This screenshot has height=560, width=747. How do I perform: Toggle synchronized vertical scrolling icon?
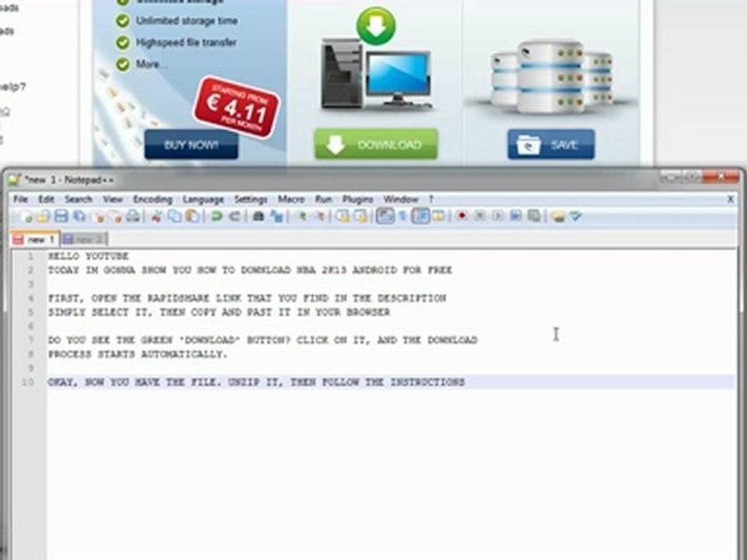(342, 217)
